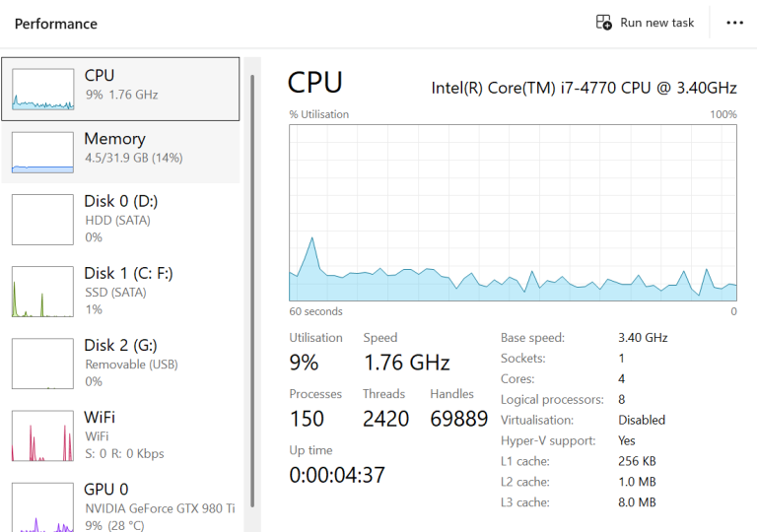Click the Intel Core i7-4770 processor name
This screenshot has width=757, height=532.
[x=584, y=88]
